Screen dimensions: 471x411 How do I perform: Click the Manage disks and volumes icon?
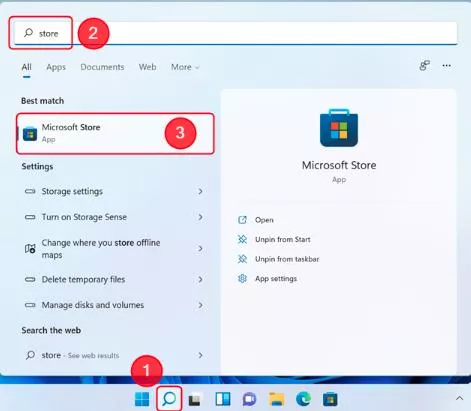[x=30, y=305]
